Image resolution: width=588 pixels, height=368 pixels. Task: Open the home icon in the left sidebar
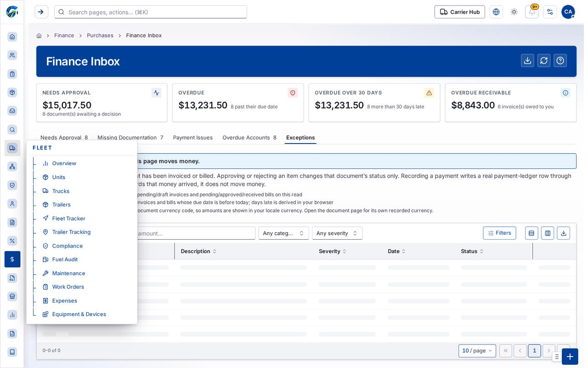coord(12,37)
